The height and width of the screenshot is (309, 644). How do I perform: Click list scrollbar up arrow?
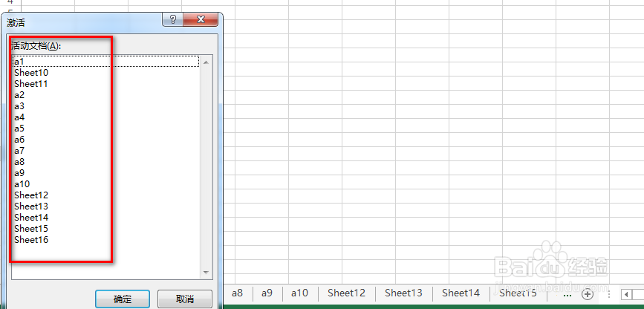206,62
